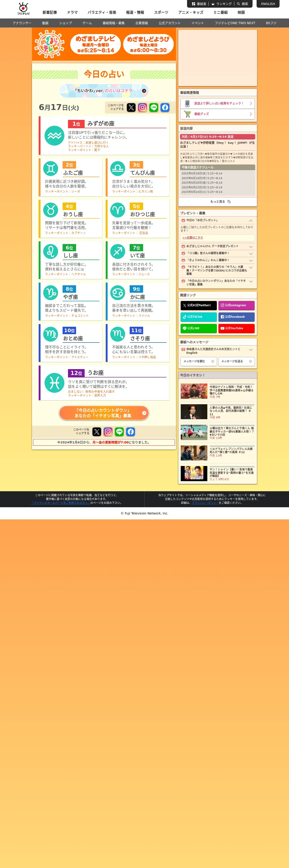Open 放送より詳しい占い結果をチェック link
Screen dimensions: 289x868
tap(217, 103)
